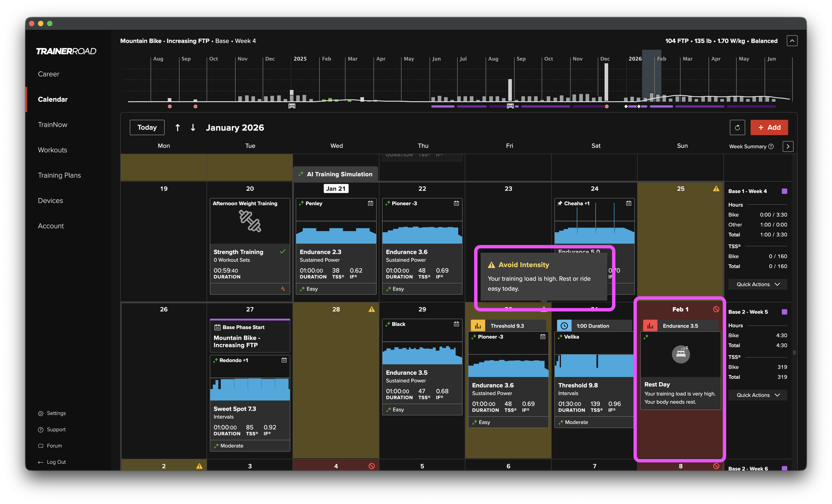
Task: Click the Avoid Intensity tooltip heading
Action: 524,265
